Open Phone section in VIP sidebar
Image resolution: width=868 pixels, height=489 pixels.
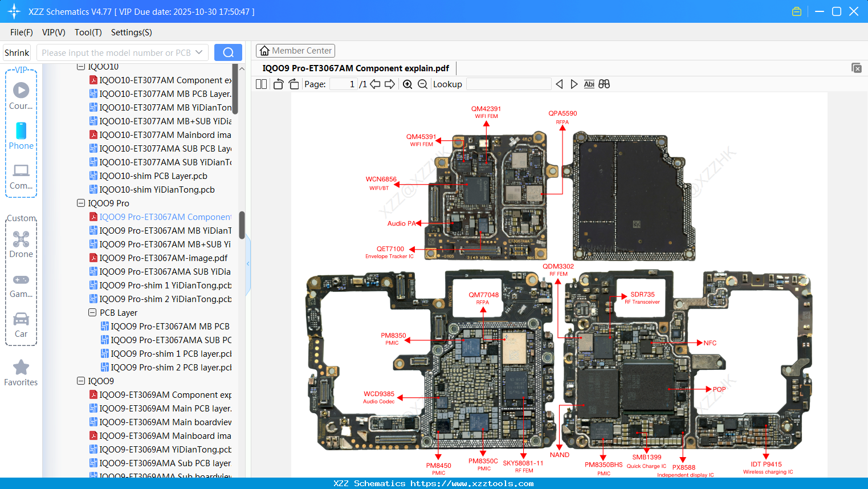pyautogui.click(x=21, y=138)
